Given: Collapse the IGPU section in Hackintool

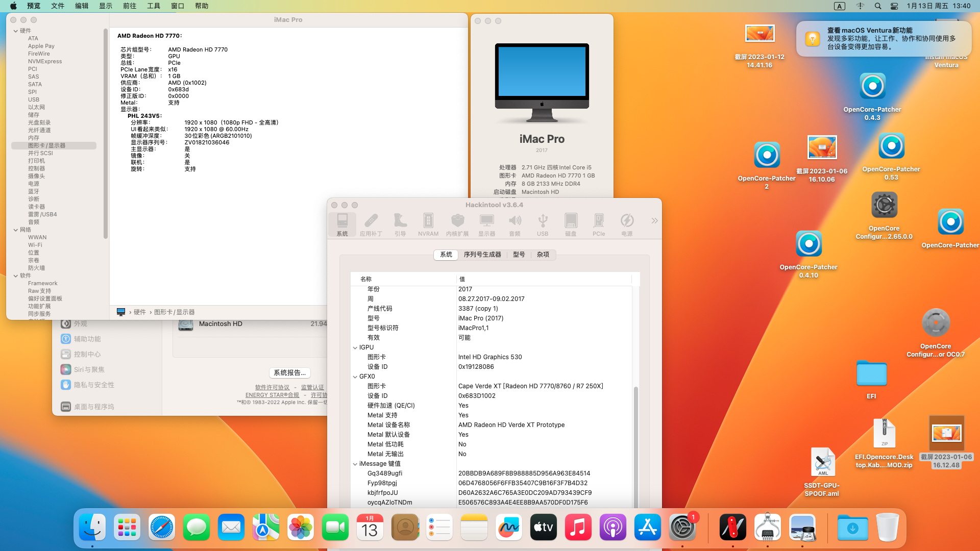Looking at the screenshot, I should (x=355, y=347).
